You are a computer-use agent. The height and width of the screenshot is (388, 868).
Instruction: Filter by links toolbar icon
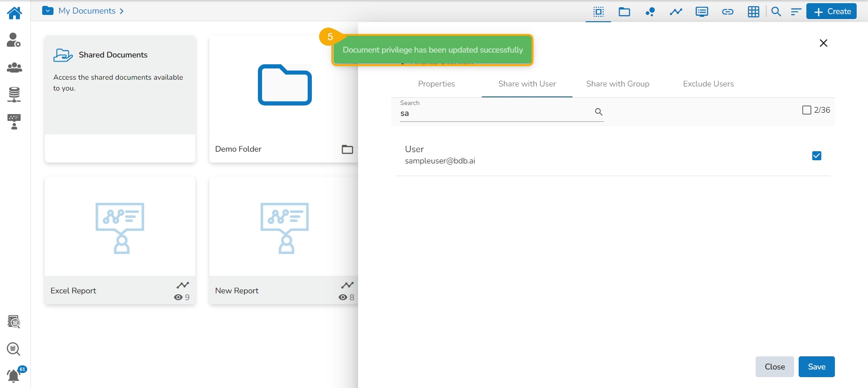point(727,12)
